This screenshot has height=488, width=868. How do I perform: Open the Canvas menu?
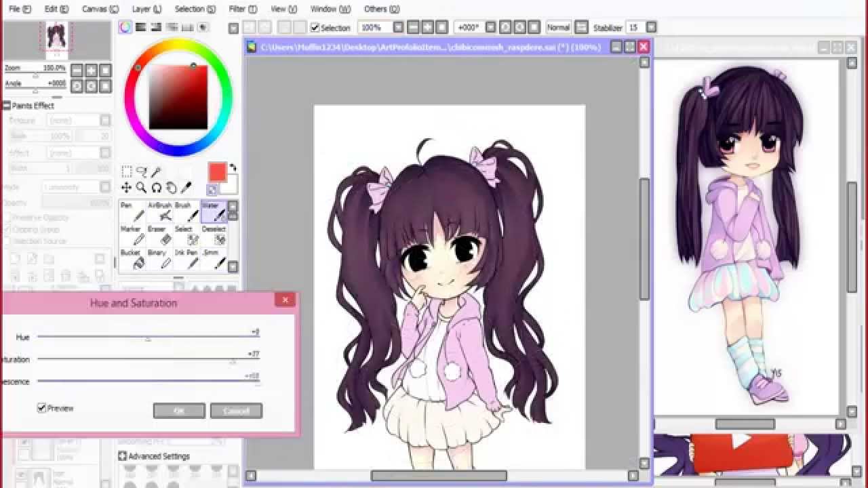click(x=100, y=9)
